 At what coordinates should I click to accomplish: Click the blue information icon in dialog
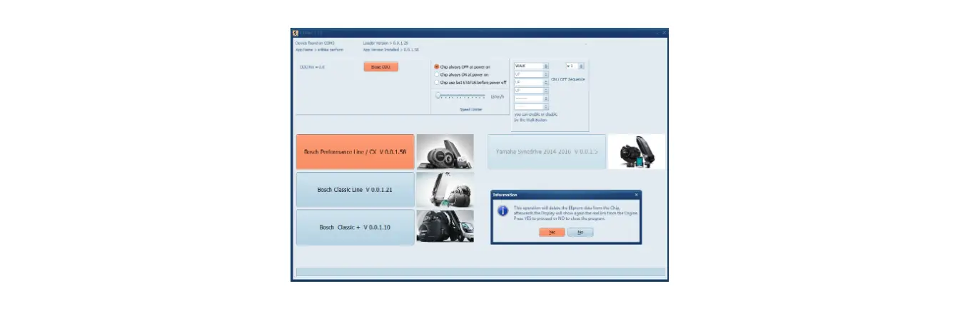point(502,211)
